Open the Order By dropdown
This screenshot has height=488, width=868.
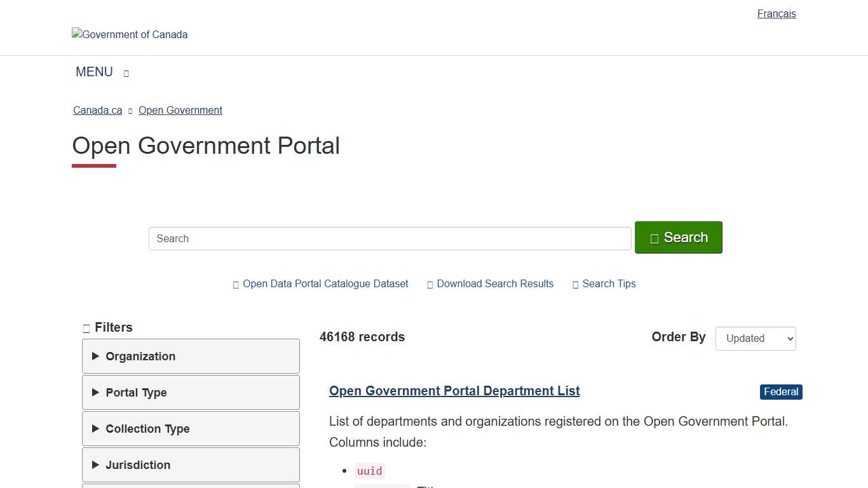click(x=755, y=338)
